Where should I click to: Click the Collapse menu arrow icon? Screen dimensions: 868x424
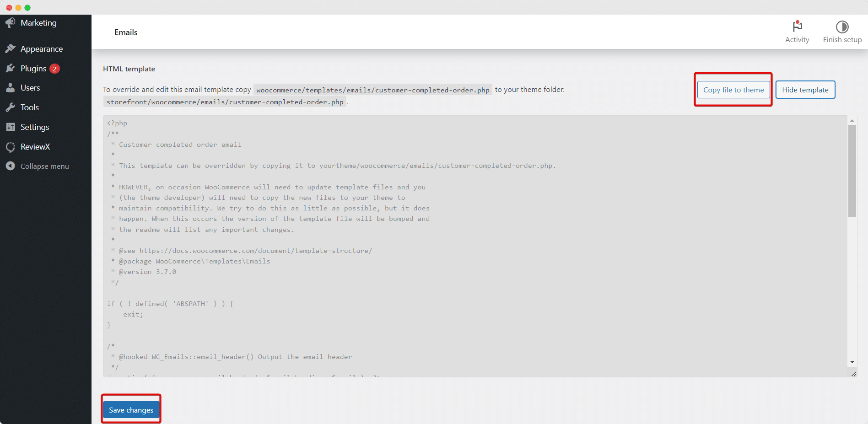pos(11,166)
